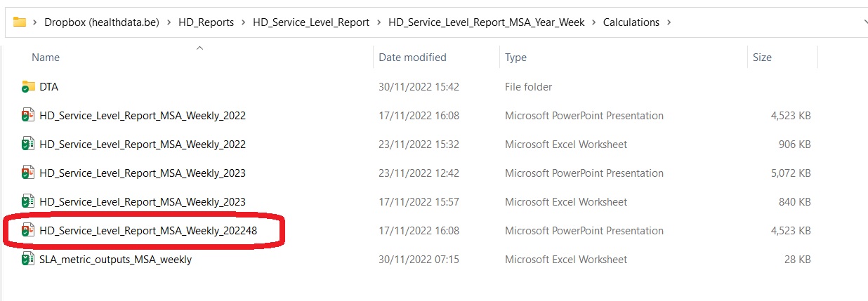Click the Excel icon of Weekly_2023 worksheet
The height and width of the screenshot is (301, 868).
(x=28, y=202)
